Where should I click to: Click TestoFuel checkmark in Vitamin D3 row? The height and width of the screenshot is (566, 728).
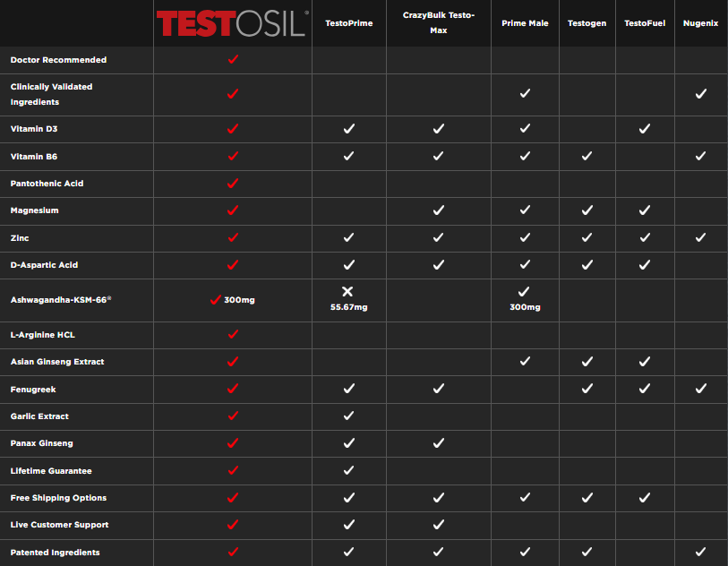coord(644,129)
